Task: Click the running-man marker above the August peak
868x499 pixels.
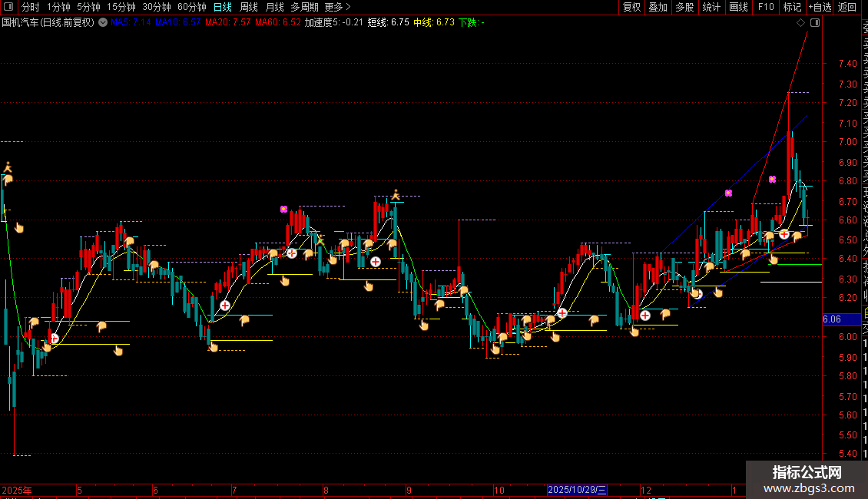Action: pyautogui.click(x=396, y=194)
